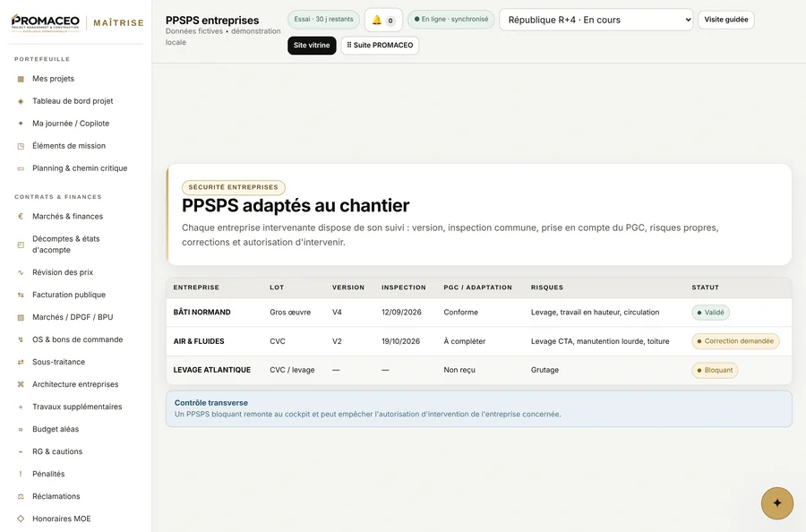
Task: Click the Réclamations scale icon
Action: [21, 496]
